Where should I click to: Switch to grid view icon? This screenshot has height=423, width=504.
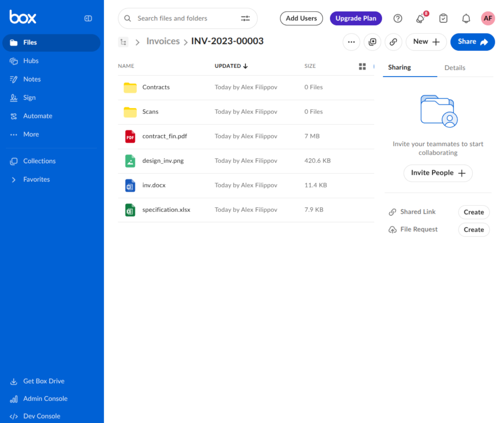tap(362, 66)
